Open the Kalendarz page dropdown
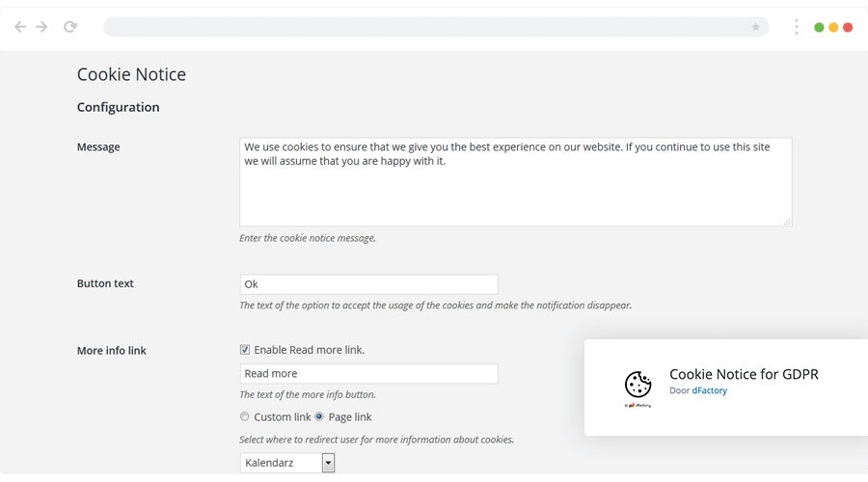The height and width of the screenshot is (482, 868). coord(286,463)
